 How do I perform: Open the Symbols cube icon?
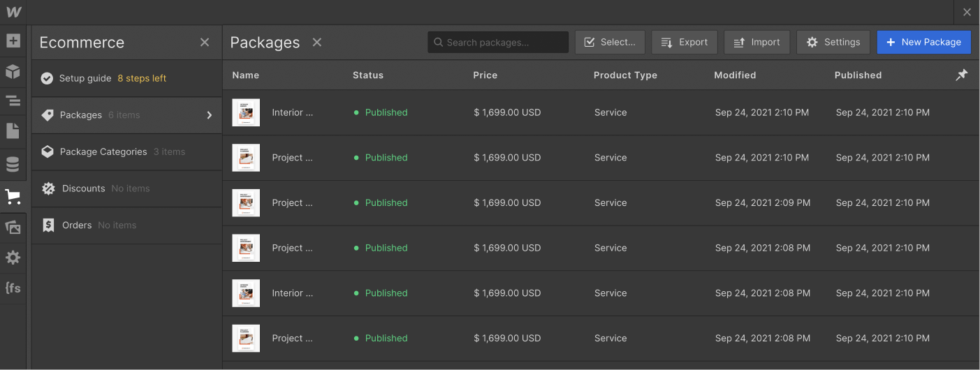click(x=13, y=71)
